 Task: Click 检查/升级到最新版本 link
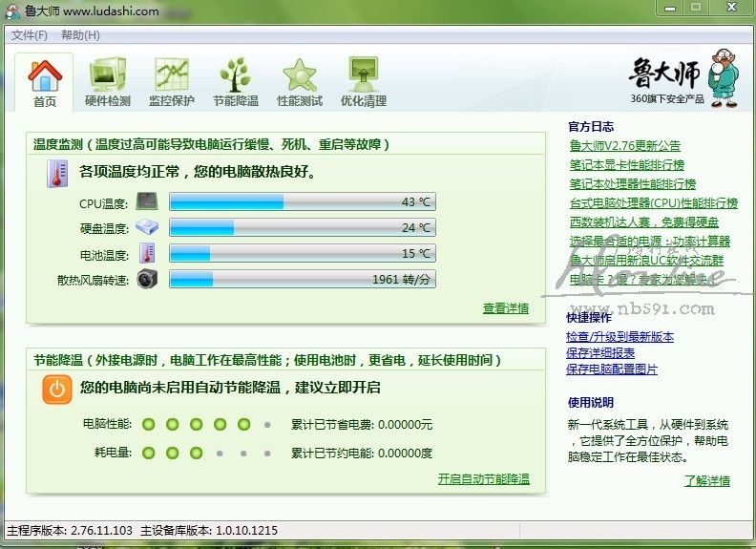pos(621,337)
